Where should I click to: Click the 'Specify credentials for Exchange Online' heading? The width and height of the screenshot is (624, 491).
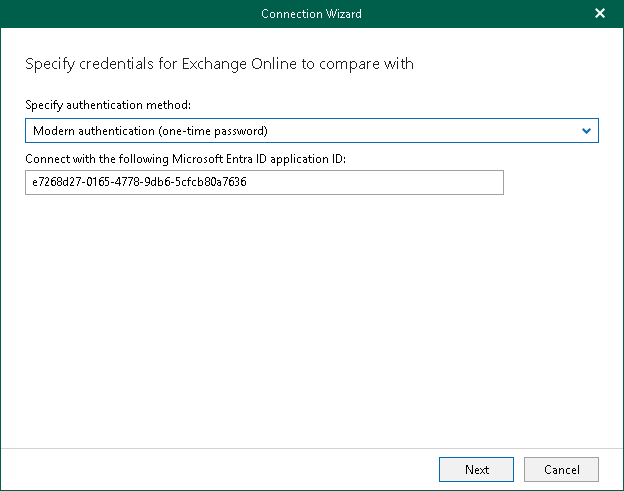coord(218,64)
